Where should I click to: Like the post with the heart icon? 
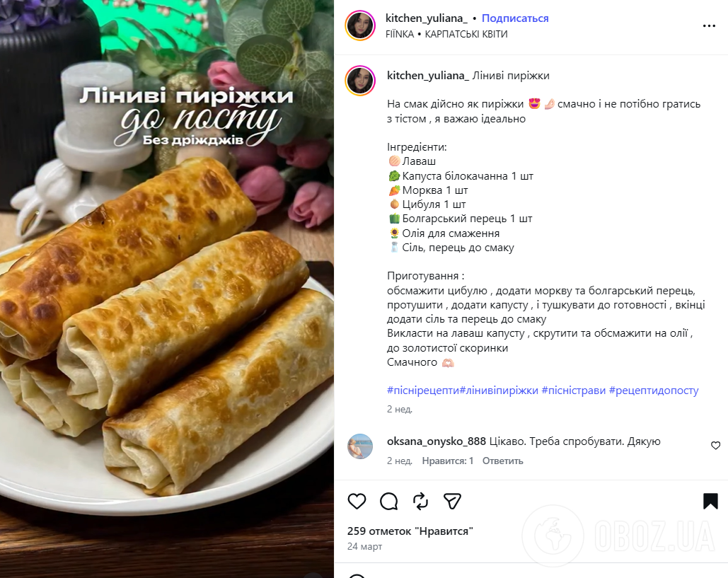pos(357,501)
